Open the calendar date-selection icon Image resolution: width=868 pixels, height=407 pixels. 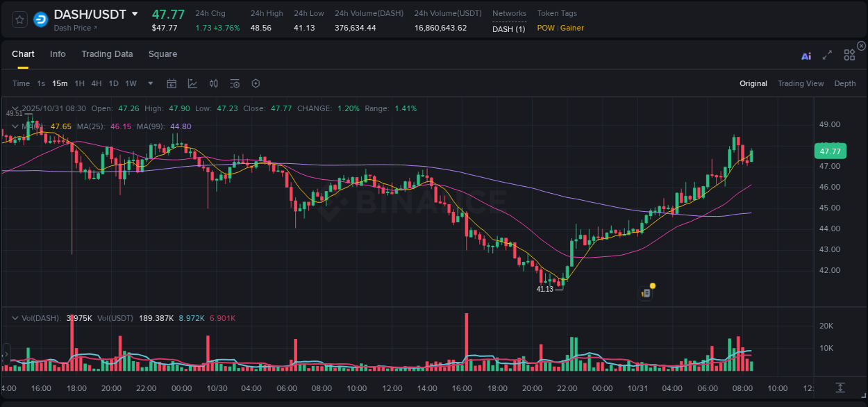click(x=172, y=83)
